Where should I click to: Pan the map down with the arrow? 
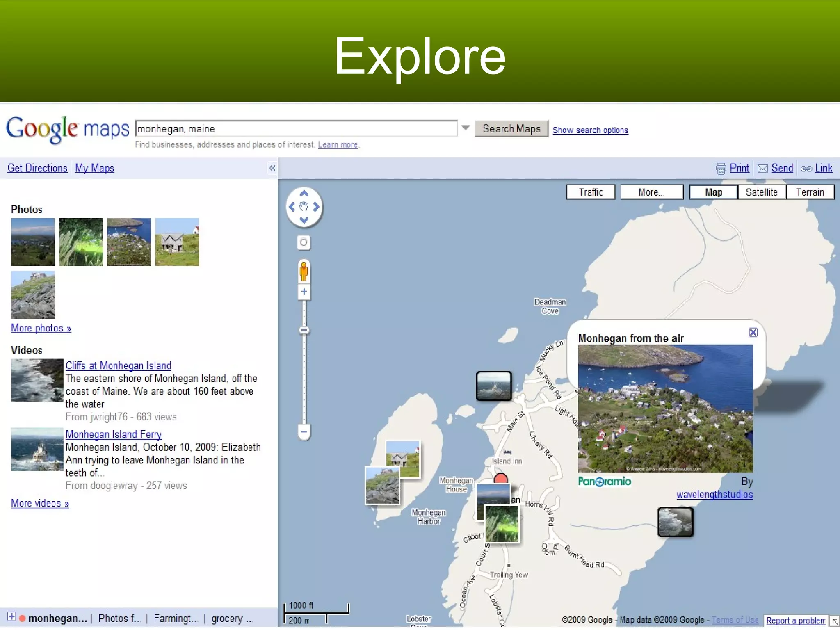coord(304,220)
